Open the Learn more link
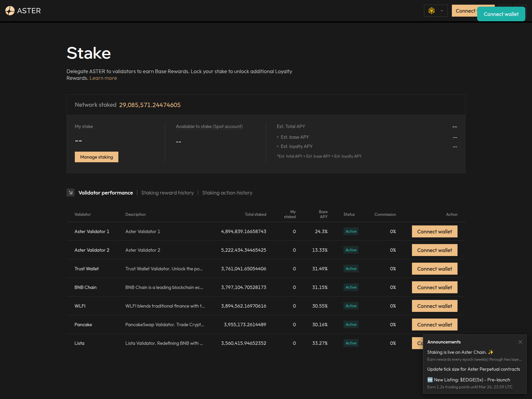 (x=103, y=78)
